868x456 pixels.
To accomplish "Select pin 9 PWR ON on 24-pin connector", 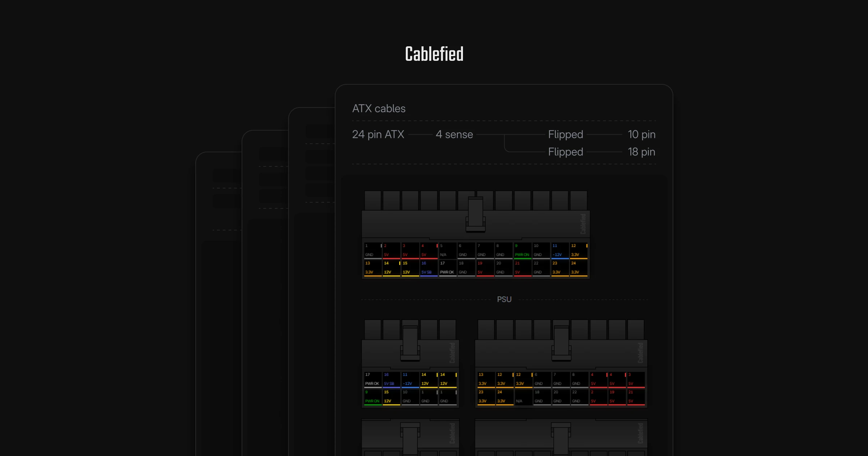I will click(x=523, y=250).
